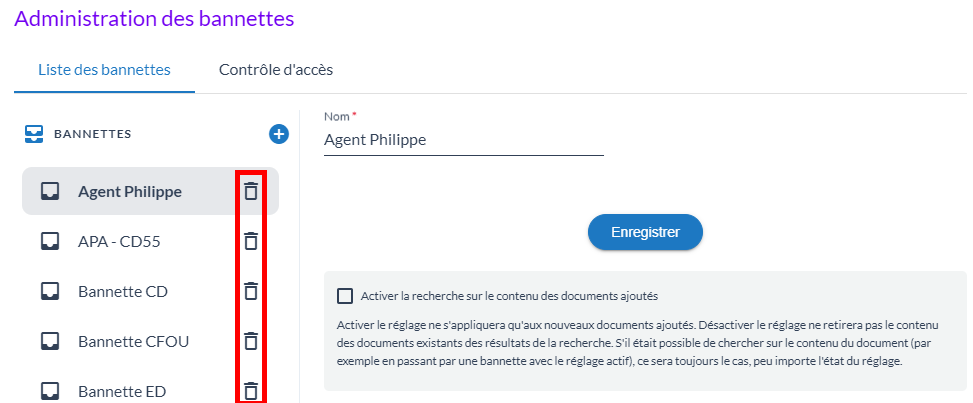Click the Nom input field

pyautogui.click(x=464, y=140)
